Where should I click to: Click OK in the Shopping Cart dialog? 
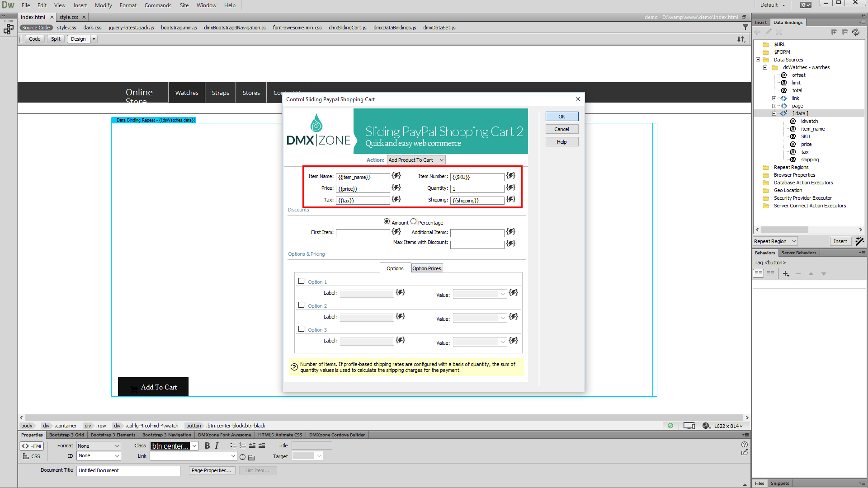click(x=561, y=117)
